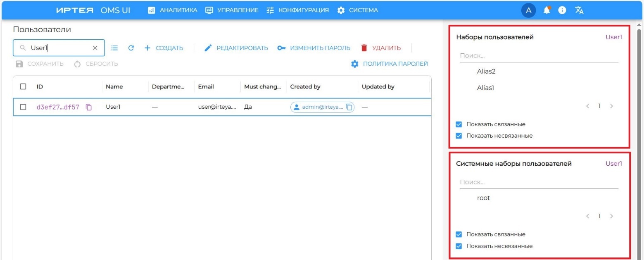Click User1 link in Системные наборы header

(614, 164)
